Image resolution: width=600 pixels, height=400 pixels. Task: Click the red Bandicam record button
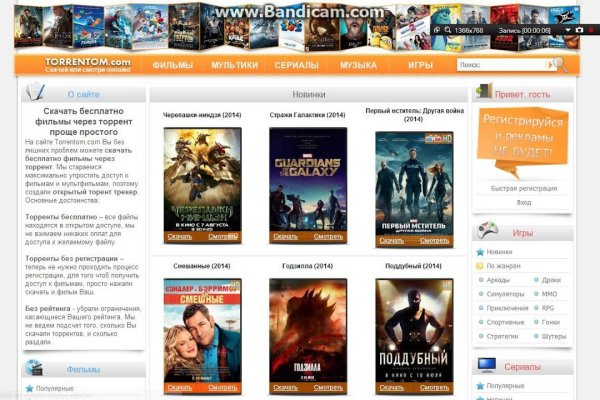pyautogui.click(x=593, y=30)
